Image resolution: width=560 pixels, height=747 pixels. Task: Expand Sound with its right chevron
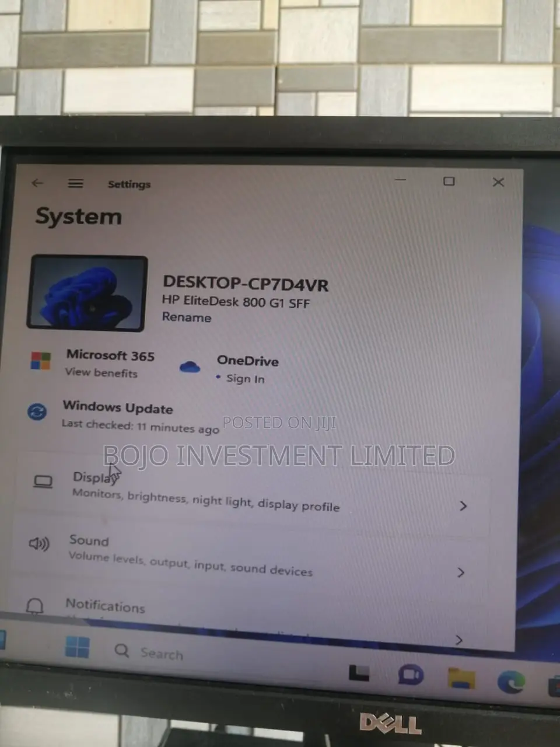tap(461, 573)
